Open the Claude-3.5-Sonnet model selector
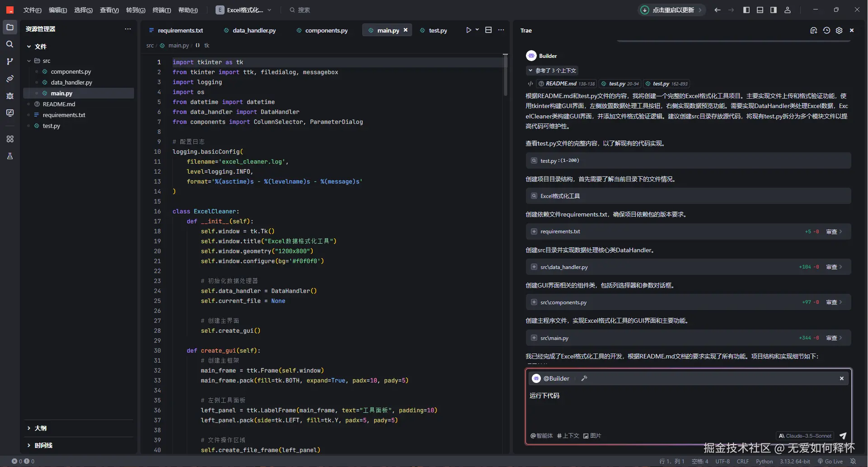868x467 pixels. [805, 436]
